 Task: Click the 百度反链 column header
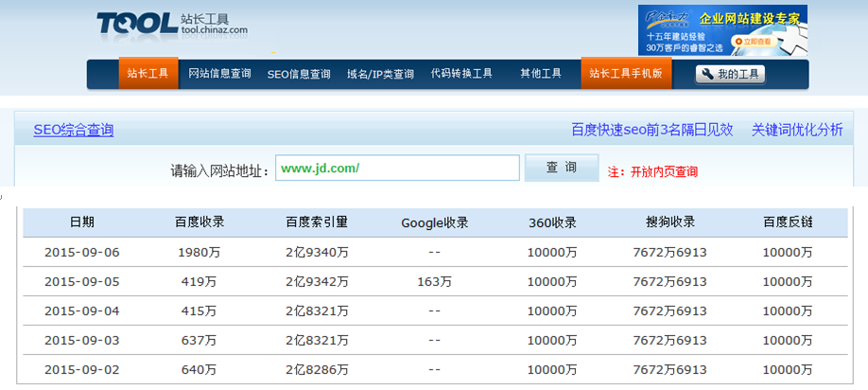click(x=788, y=222)
